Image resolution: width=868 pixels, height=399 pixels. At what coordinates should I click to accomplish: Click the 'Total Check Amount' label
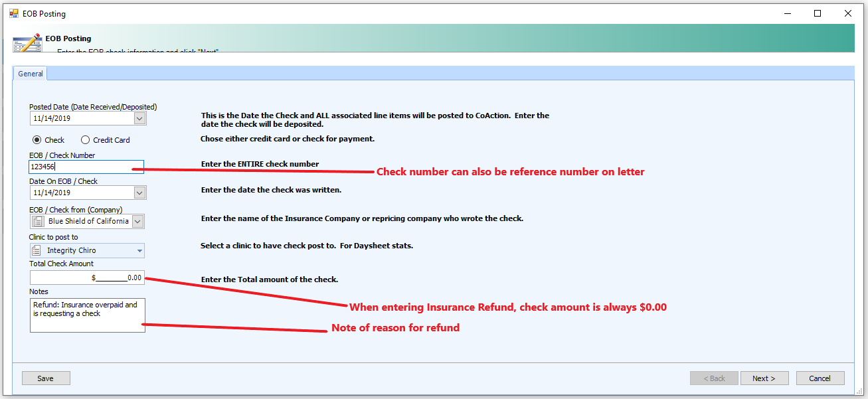pyautogui.click(x=62, y=264)
